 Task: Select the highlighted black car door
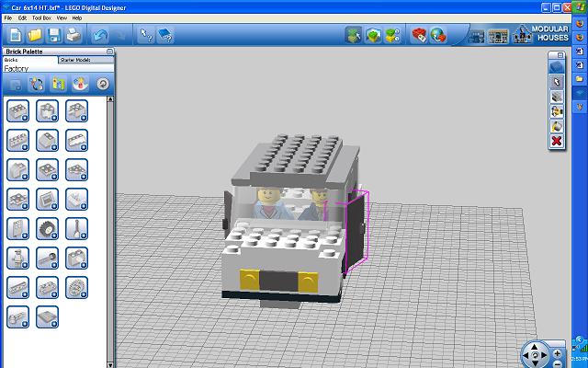coord(356,233)
